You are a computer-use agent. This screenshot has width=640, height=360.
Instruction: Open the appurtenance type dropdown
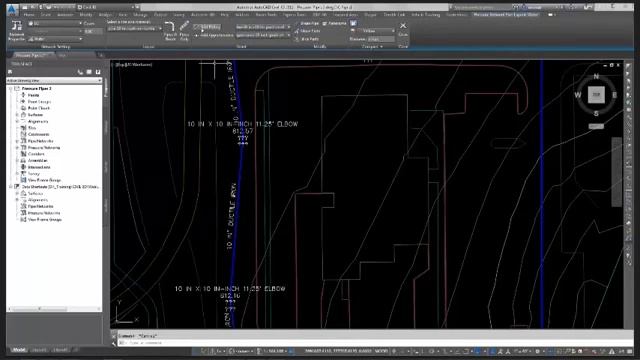tap(263, 36)
